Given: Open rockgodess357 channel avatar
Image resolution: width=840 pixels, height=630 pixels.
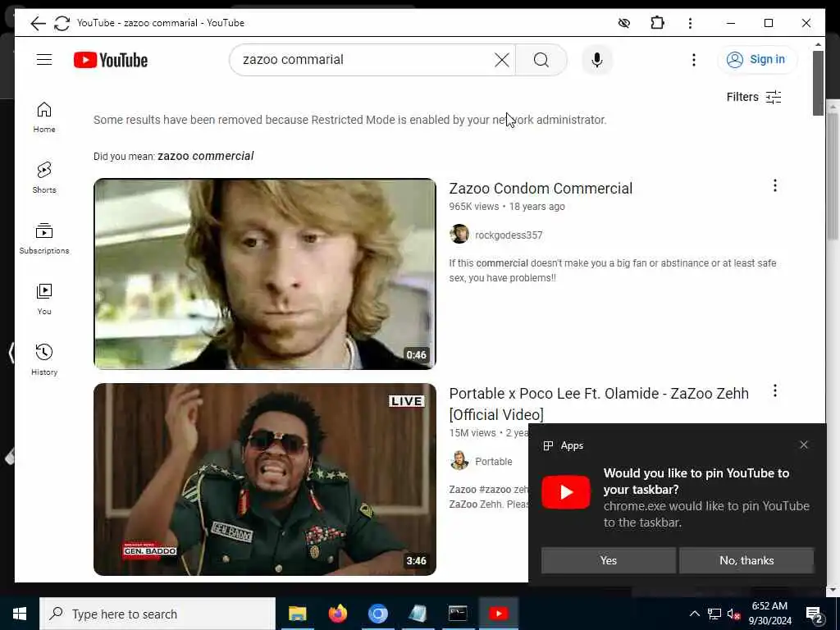Looking at the screenshot, I should click(x=459, y=235).
